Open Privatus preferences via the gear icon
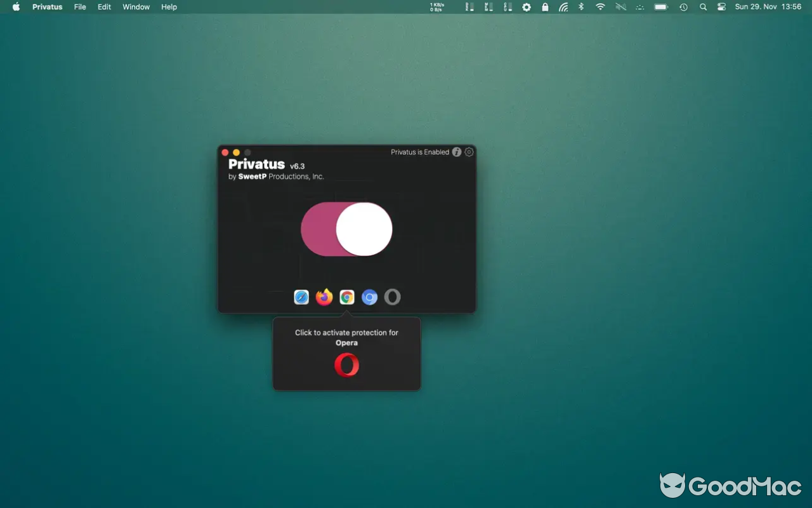The image size is (812, 508). point(469,152)
